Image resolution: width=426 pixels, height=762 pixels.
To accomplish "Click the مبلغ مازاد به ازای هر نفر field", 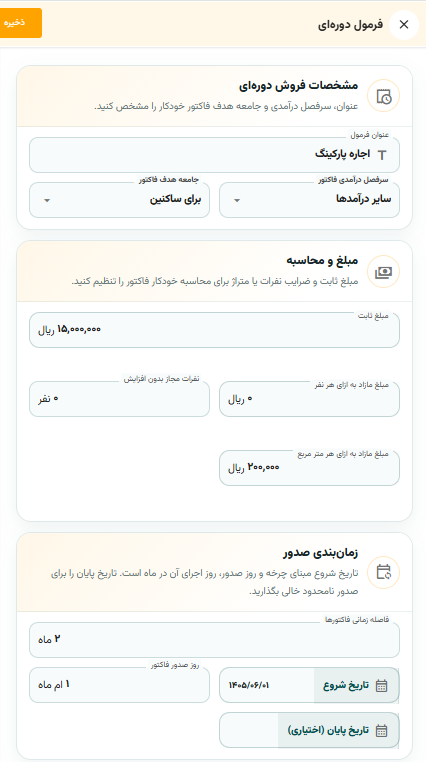I will tap(309, 399).
